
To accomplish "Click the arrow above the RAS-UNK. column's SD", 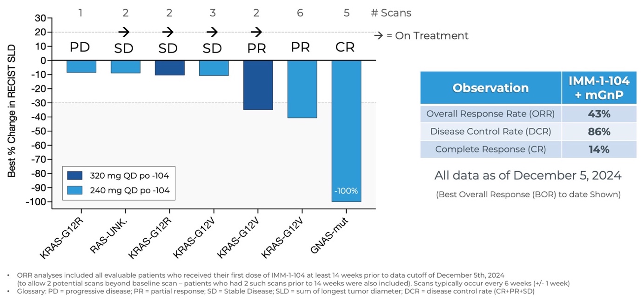I will [x=124, y=32].
